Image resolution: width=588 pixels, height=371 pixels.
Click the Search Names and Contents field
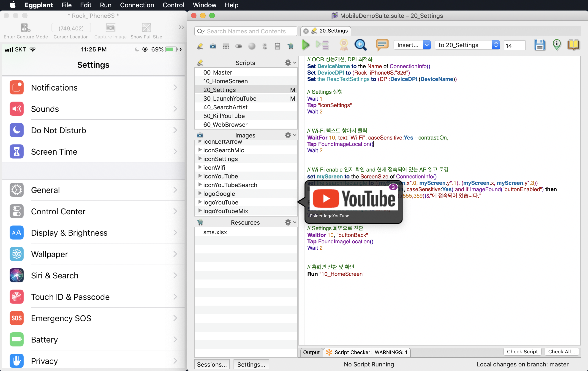click(246, 31)
